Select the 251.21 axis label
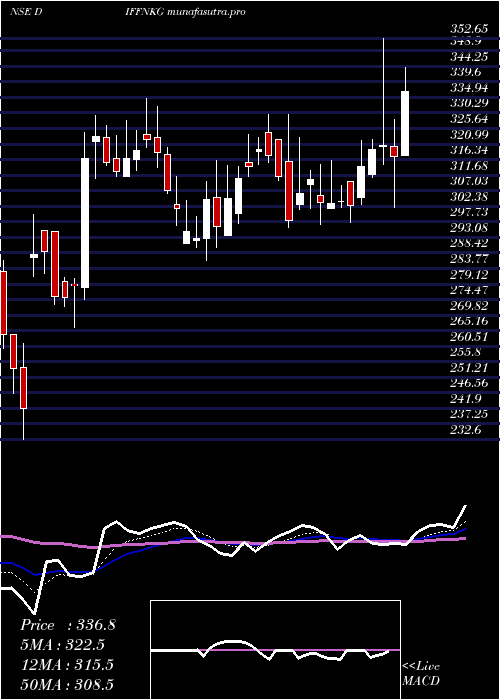The image size is (500, 700). click(469, 368)
